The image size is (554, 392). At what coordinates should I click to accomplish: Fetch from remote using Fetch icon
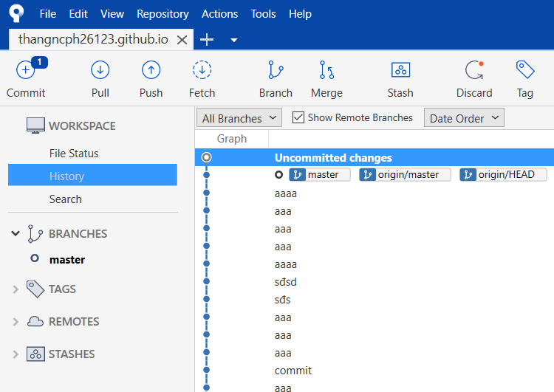202,70
